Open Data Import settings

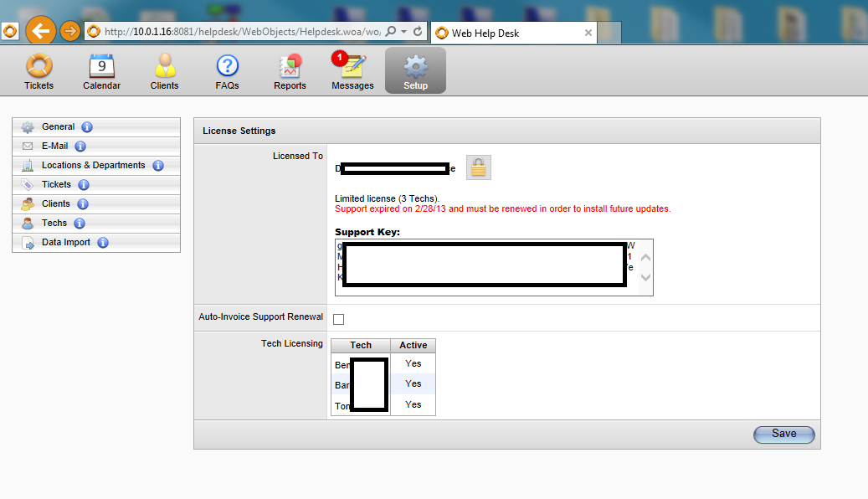[66, 243]
